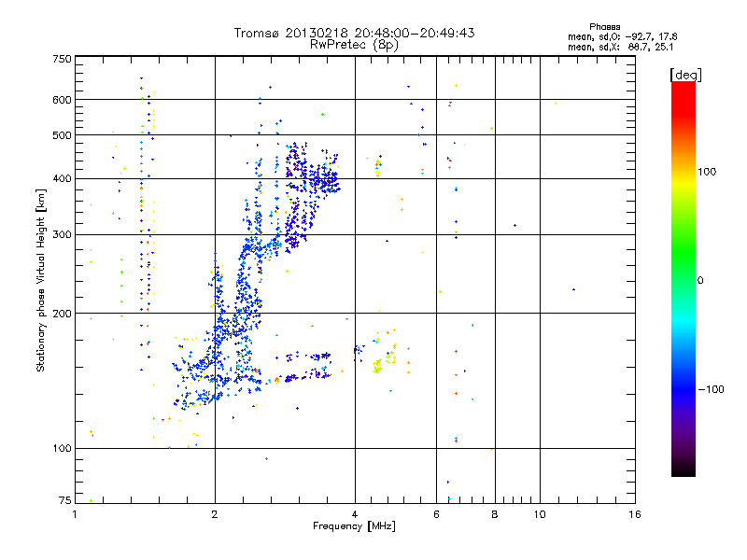Click the y-axis '600' tick label
The image size is (747, 560).
62,100
